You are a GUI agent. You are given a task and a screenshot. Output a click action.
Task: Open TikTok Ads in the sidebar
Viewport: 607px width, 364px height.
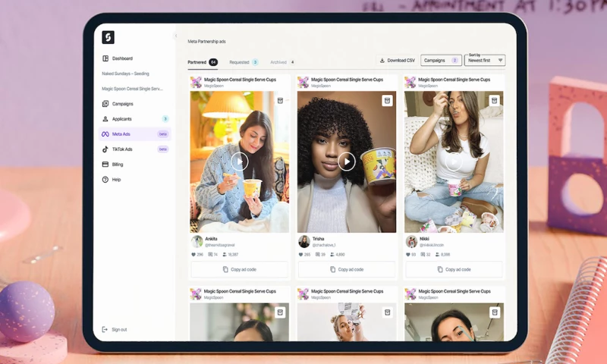pyautogui.click(x=121, y=149)
